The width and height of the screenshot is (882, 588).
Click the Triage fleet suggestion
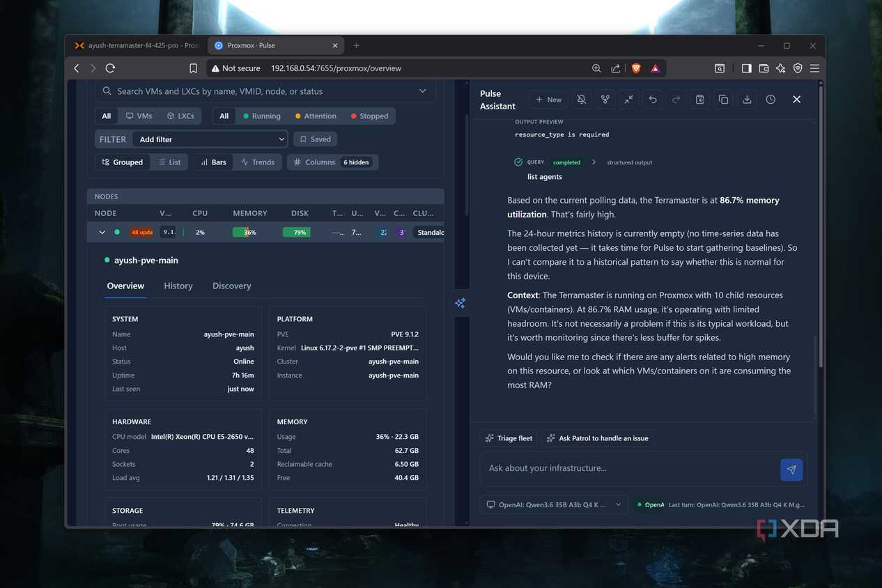[509, 438]
